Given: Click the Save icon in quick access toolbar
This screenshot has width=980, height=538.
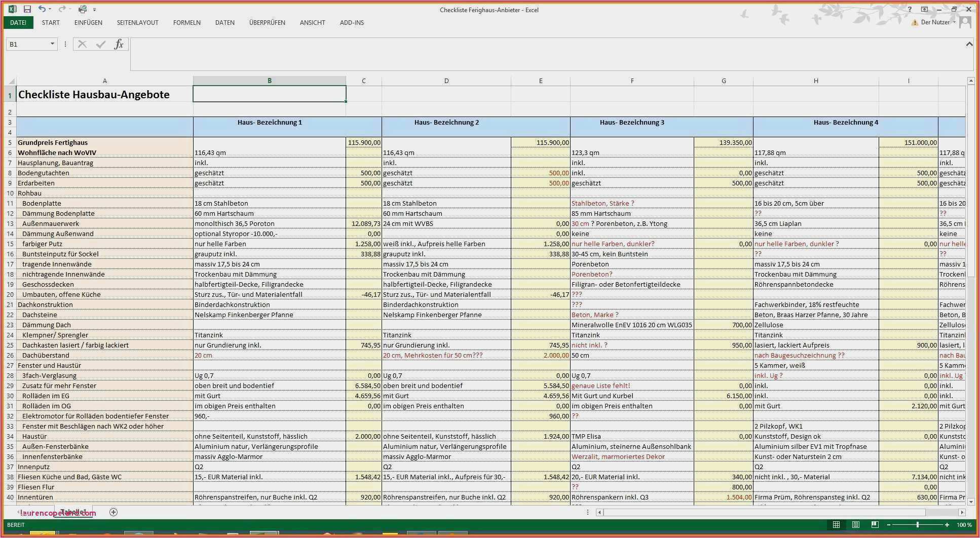Looking at the screenshot, I should pyautogui.click(x=27, y=9).
